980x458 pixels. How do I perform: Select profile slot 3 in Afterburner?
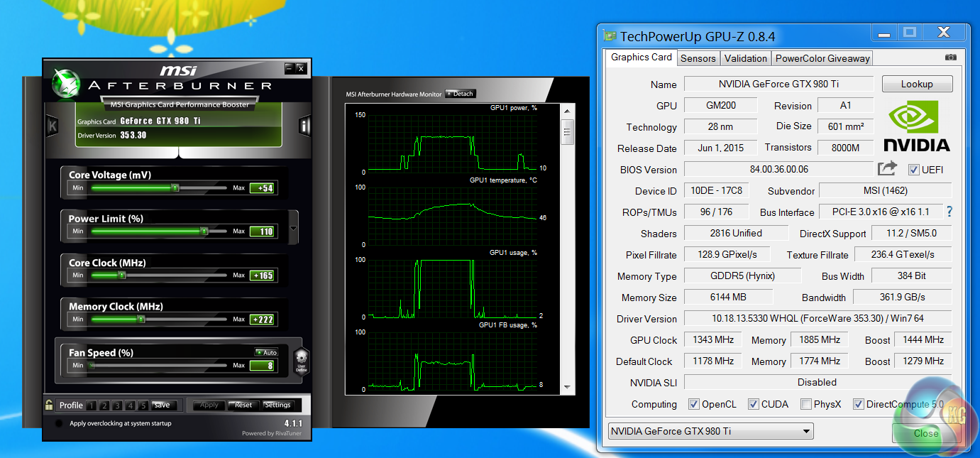click(x=117, y=405)
